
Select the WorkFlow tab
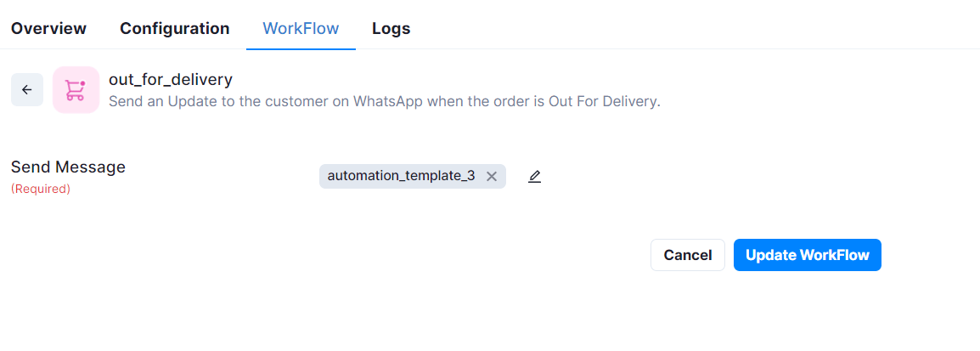coord(301,28)
